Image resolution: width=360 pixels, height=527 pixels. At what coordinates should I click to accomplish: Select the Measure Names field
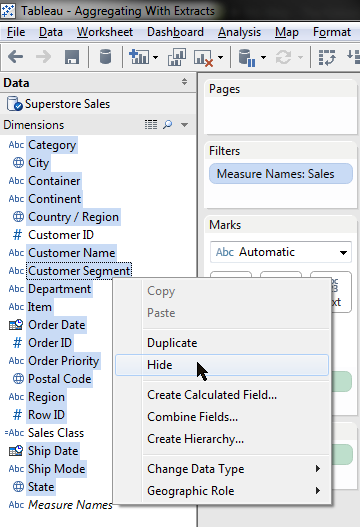[70, 504]
